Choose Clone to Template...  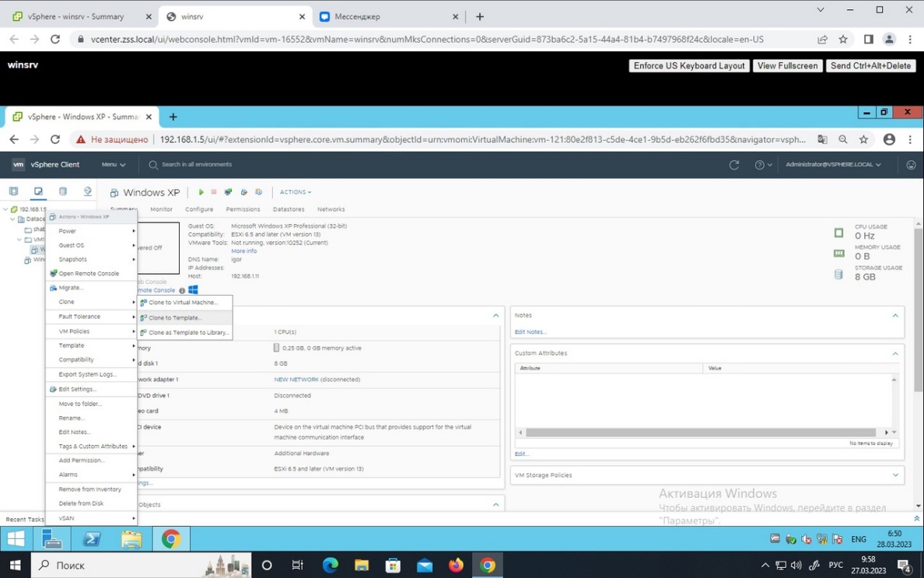(x=185, y=317)
